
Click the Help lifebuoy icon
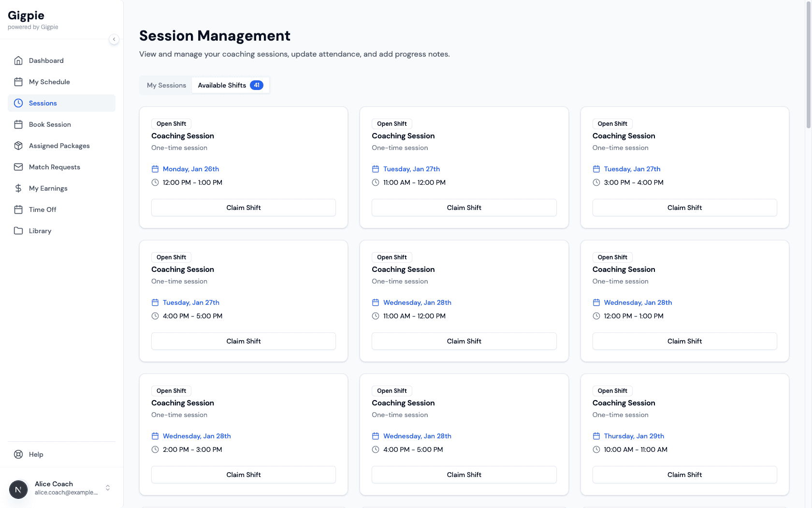pyautogui.click(x=18, y=454)
